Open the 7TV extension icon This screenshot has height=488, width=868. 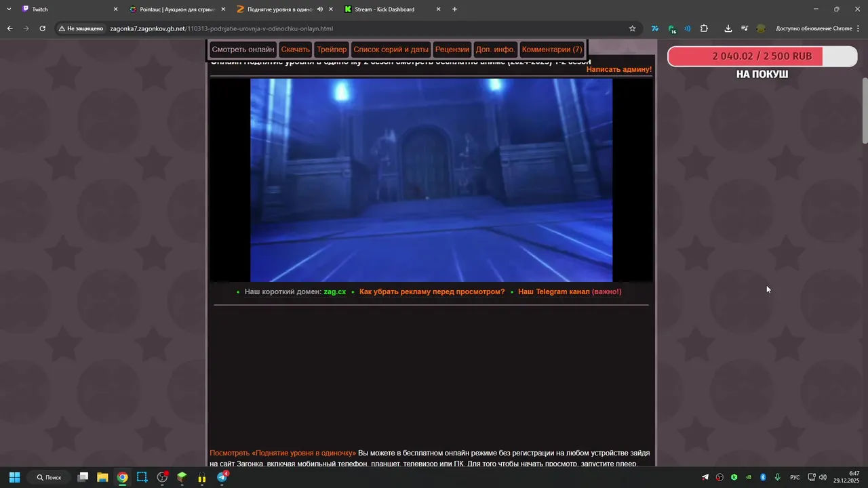[655, 28]
